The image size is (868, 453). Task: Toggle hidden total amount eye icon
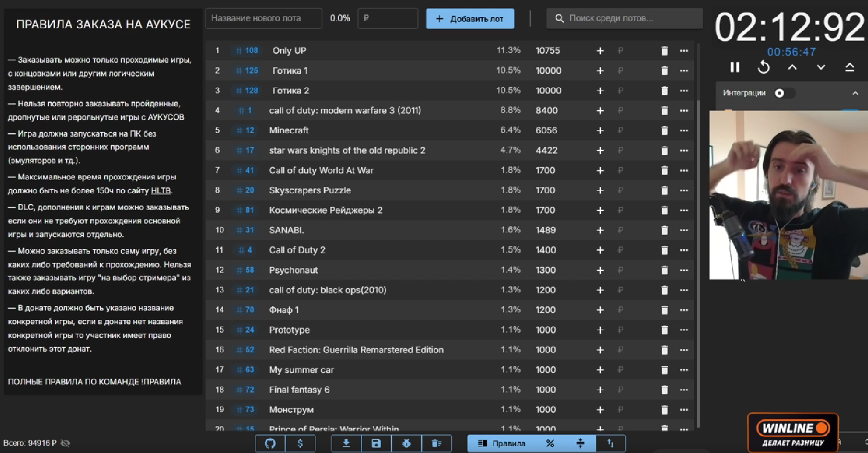[66, 443]
